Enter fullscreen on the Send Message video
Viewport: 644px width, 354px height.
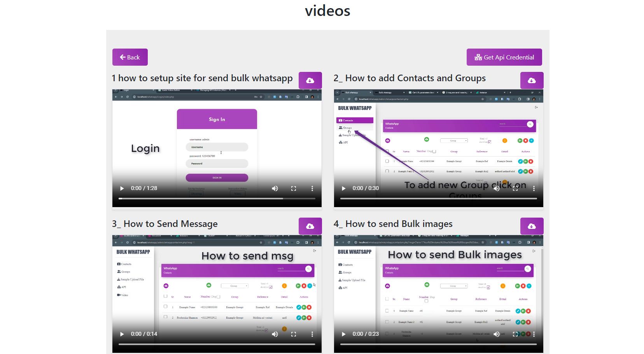pyautogui.click(x=294, y=334)
